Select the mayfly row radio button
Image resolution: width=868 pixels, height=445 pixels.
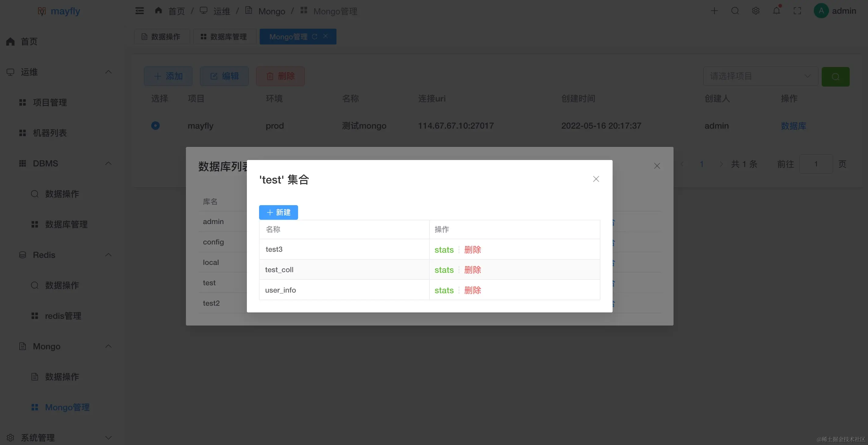tap(155, 126)
